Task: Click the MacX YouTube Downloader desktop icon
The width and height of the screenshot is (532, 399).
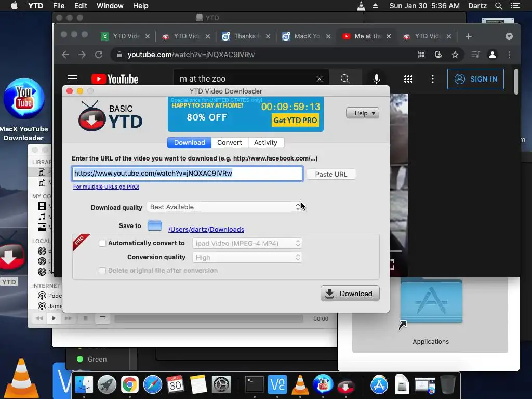Action: coord(24,99)
